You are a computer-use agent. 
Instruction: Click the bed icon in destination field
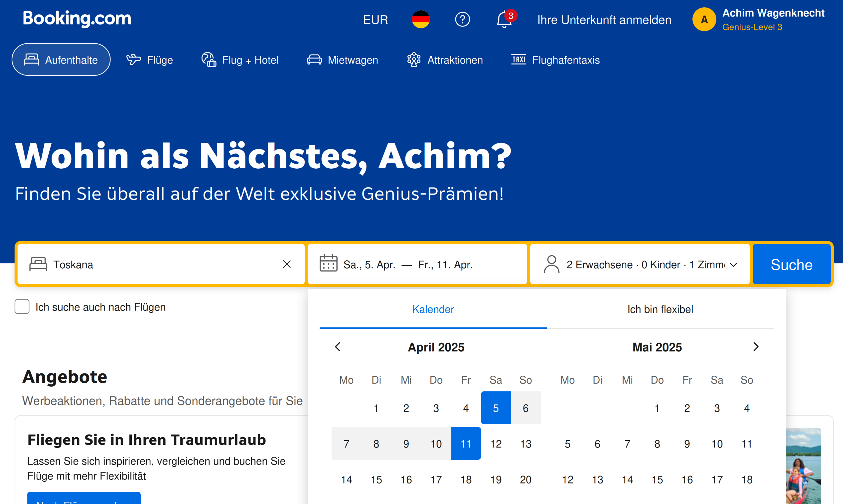38,264
